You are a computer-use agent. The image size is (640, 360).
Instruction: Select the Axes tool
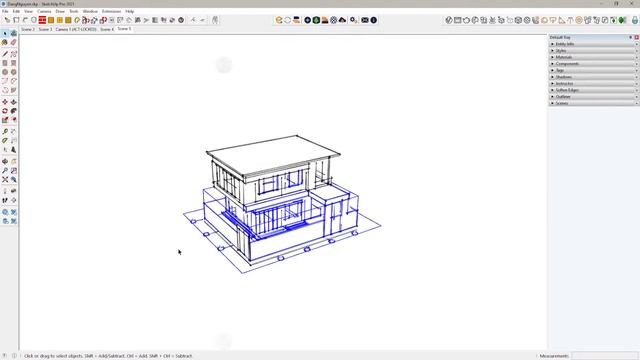click(x=5, y=149)
